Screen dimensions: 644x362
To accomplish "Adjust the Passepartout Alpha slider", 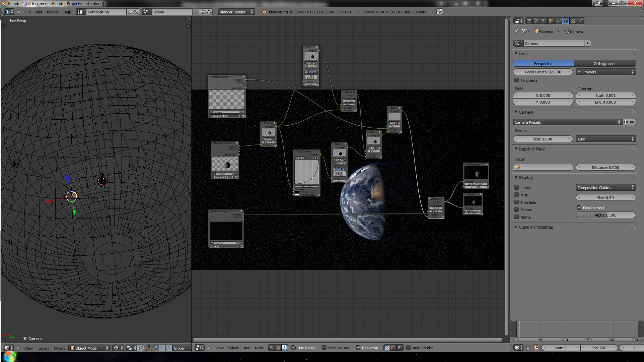I will pos(605,215).
